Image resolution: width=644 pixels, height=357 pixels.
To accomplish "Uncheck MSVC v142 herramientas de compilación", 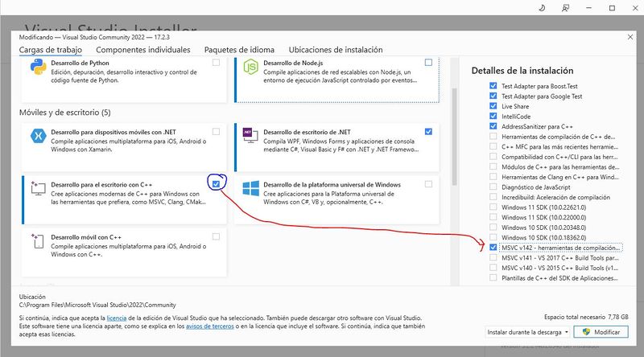I will [x=493, y=248].
